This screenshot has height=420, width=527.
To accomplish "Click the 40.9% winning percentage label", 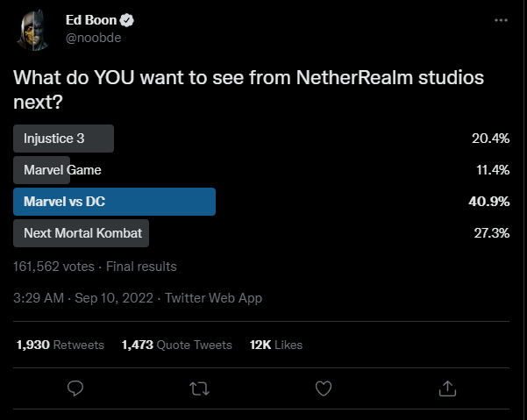I will tap(489, 202).
